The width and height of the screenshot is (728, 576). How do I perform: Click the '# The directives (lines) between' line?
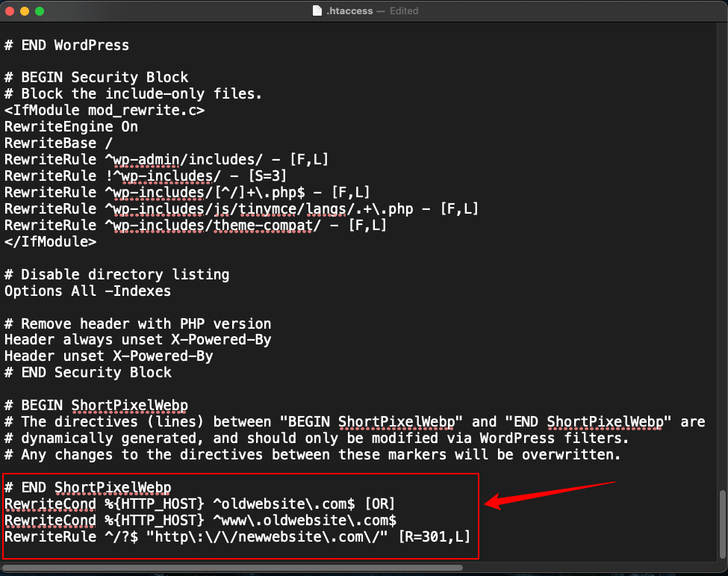point(355,422)
